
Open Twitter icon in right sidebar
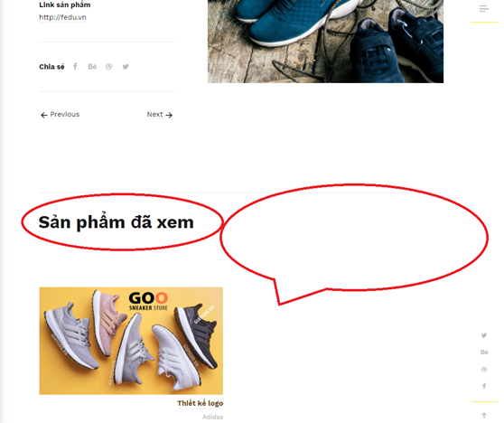pos(484,335)
